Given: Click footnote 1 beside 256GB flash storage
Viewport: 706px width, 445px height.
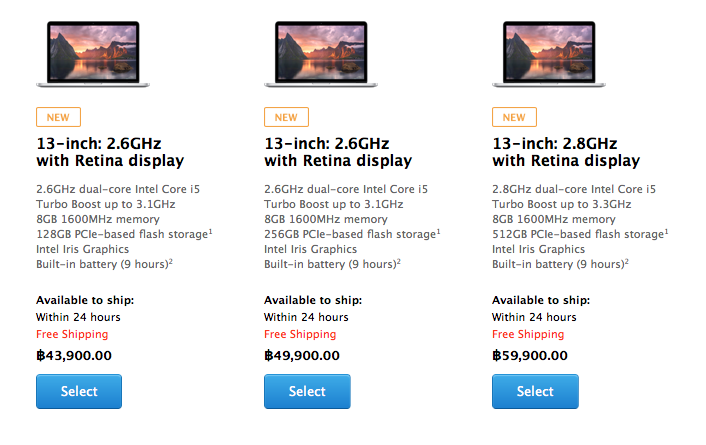Looking at the screenshot, I should tap(438, 231).
